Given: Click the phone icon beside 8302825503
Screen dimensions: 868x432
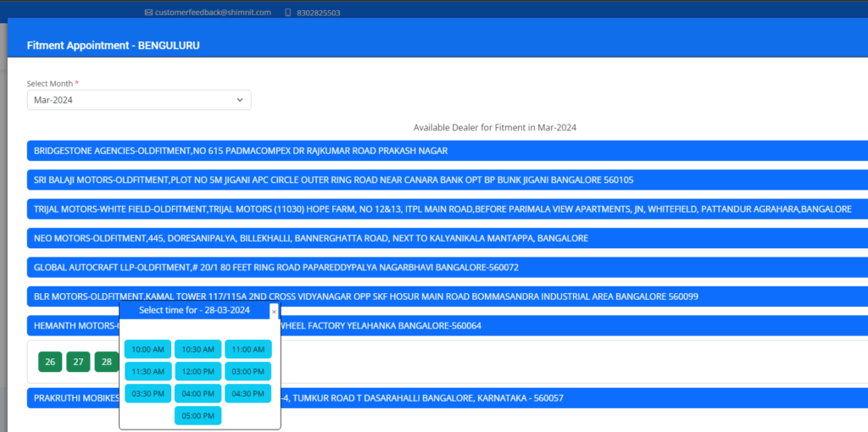Looking at the screenshot, I should 288,12.
